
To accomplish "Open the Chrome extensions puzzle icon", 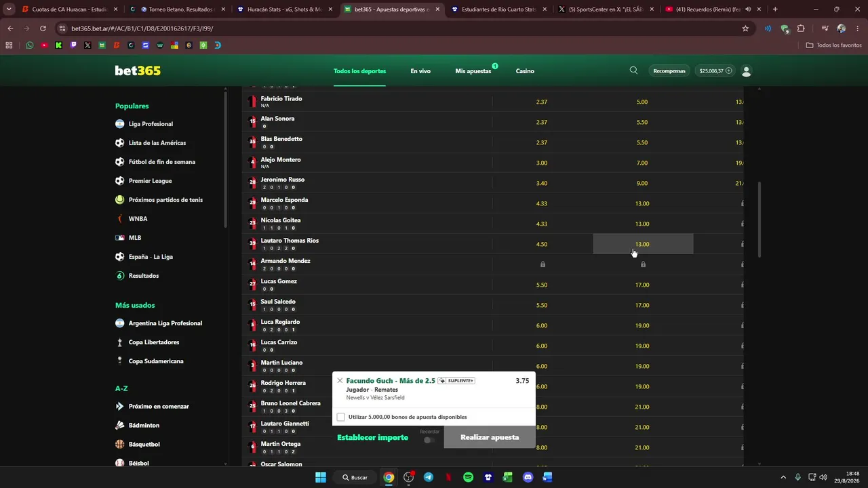I will (801, 28).
